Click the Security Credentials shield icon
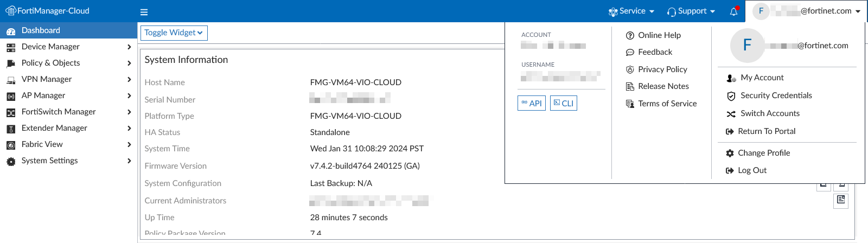 731,96
